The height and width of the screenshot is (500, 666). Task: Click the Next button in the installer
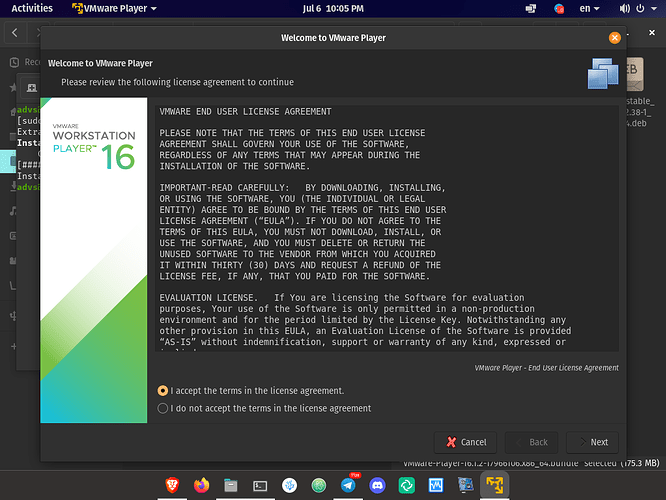(x=592, y=442)
